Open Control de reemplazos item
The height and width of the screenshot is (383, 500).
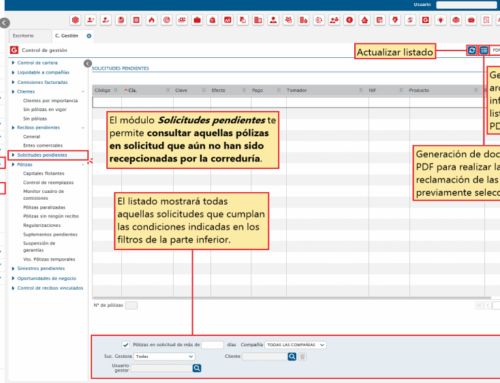pos(48,183)
